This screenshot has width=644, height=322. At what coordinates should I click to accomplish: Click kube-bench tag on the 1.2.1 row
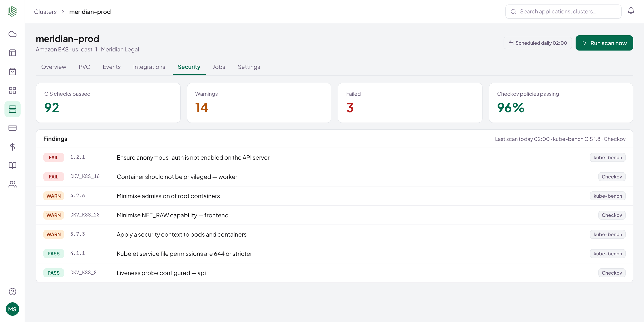pyautogui.click(x=608, y=157)
